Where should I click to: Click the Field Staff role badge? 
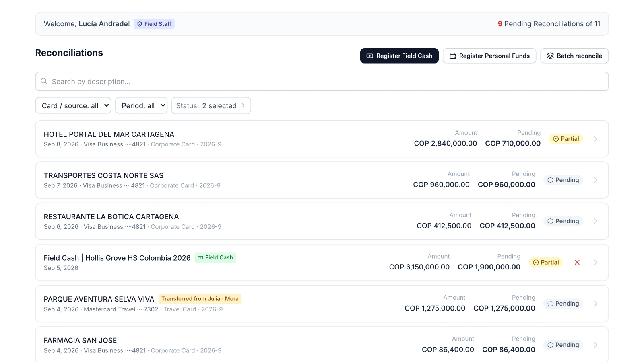coord(154,24)
